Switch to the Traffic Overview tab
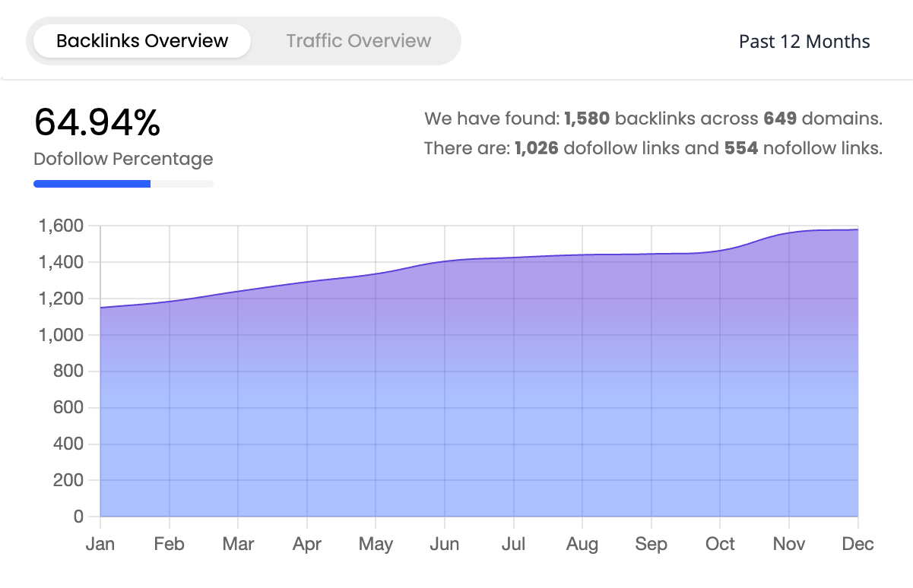Viewport: 913px width, 588px height. 358,41
